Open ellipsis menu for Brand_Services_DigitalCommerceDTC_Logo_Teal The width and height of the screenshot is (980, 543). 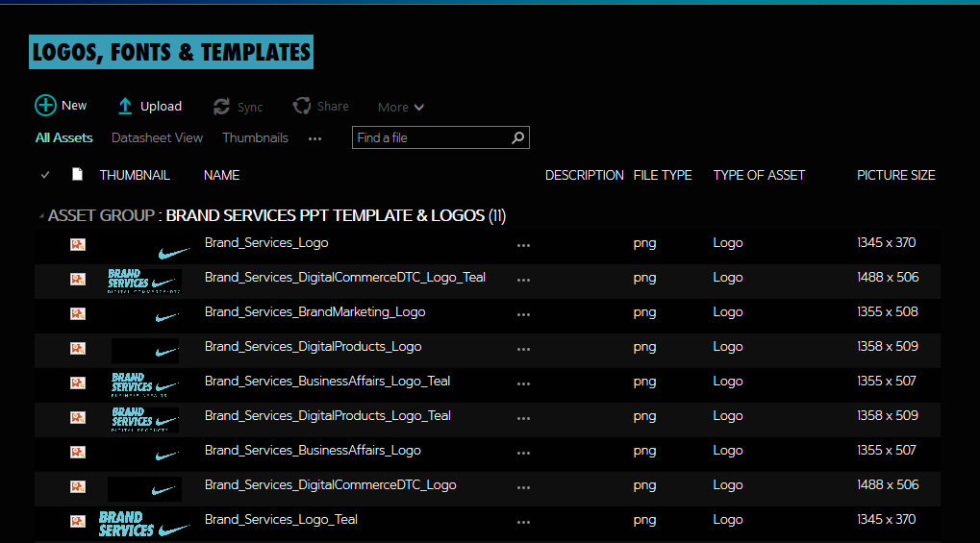(x=523, y=280)
